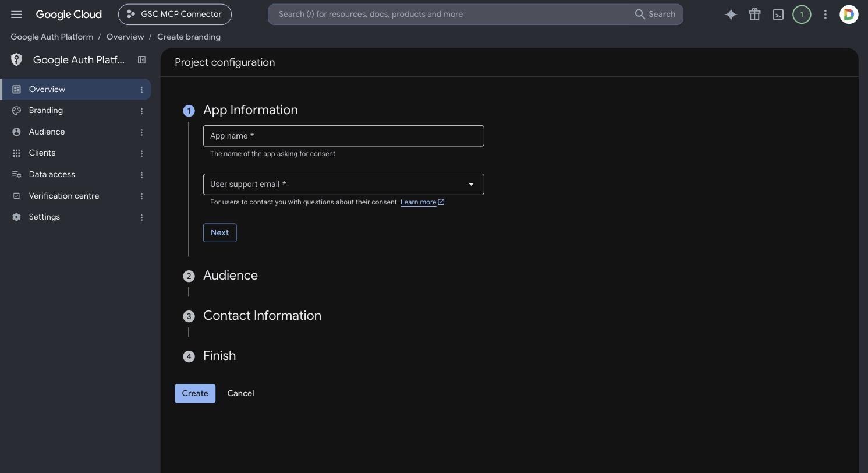The image size is (868, 473).
Task: Click the Cancel button
Action: 240,393
